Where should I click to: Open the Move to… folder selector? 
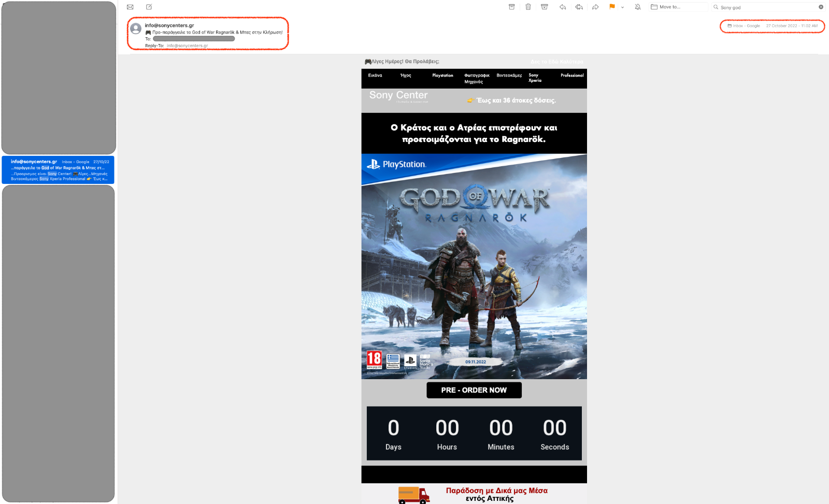tap(679, 7)
